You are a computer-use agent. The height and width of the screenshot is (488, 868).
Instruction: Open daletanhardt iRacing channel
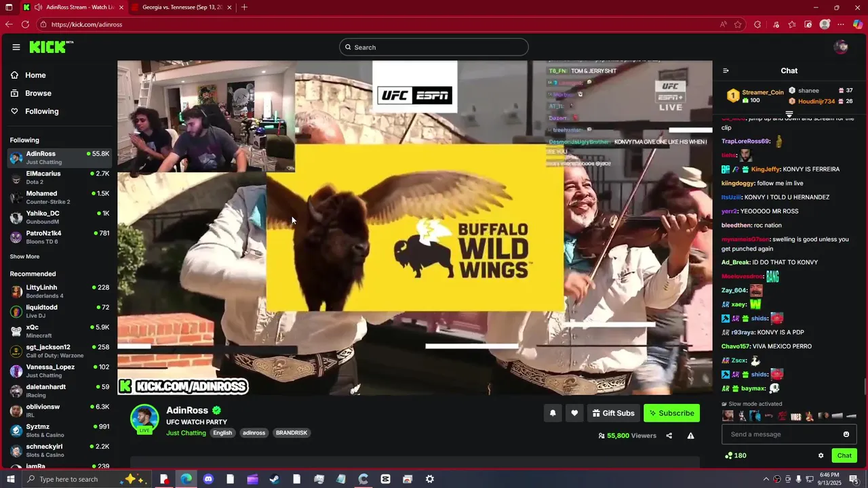[x=60, y=390]
